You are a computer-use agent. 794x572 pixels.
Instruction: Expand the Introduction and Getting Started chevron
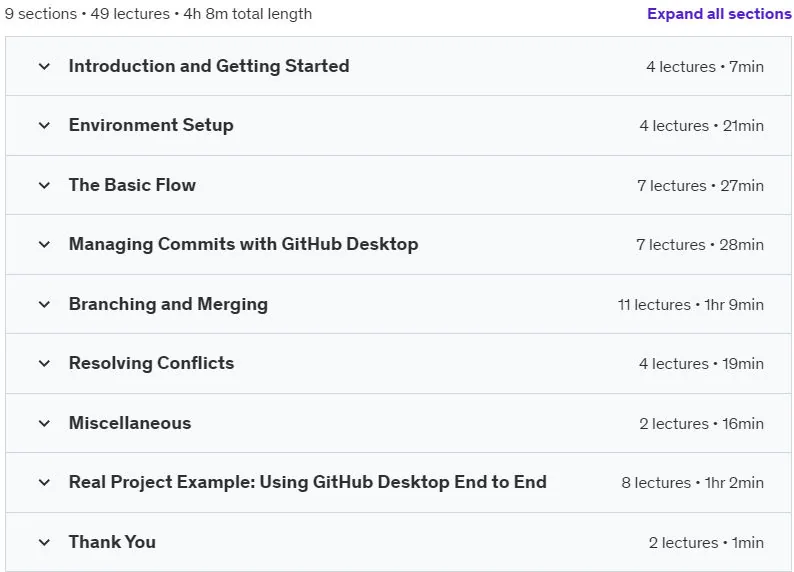(45, 66)
